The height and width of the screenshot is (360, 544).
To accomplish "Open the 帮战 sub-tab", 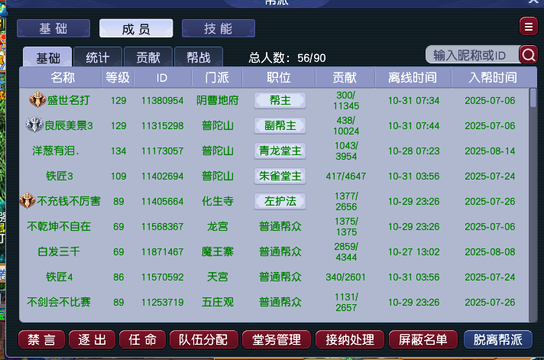I will click(x=198, y=57).
